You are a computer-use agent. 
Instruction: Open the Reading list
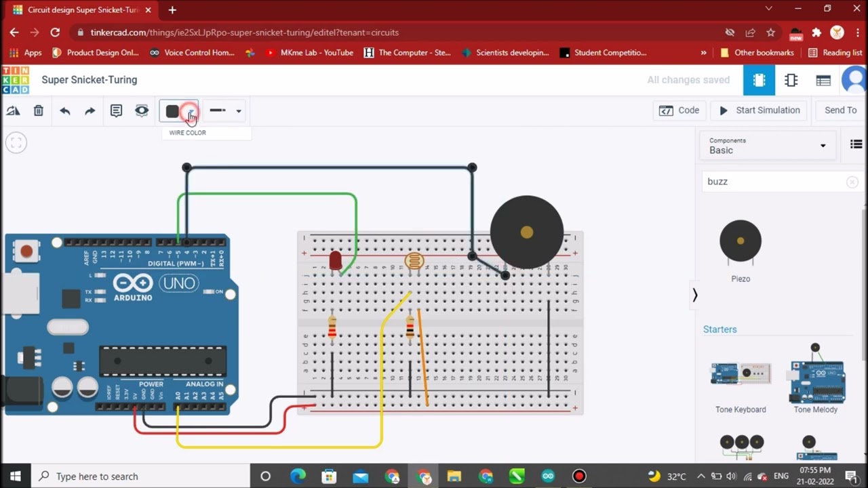pyautogui.click(x=835, y=52)
